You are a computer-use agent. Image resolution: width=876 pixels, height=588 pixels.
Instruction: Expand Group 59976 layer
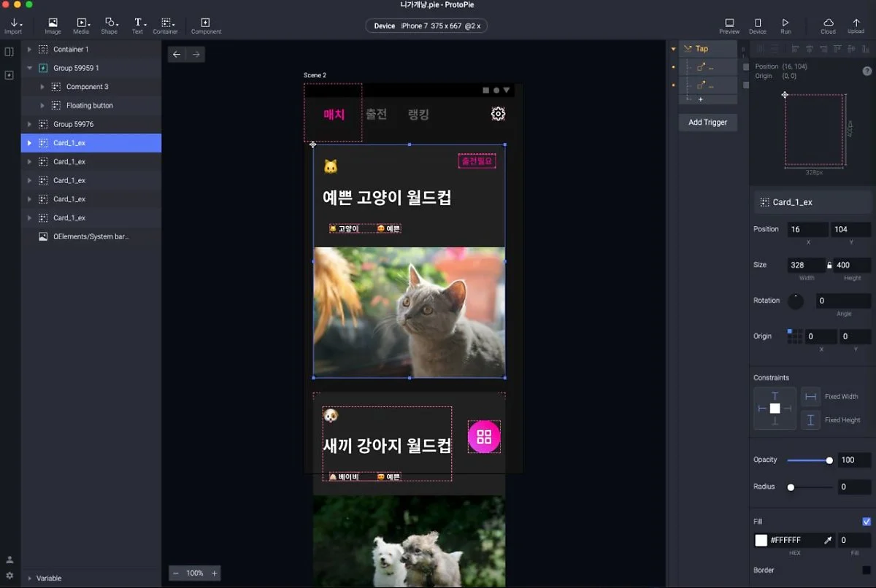click(29, 124)
